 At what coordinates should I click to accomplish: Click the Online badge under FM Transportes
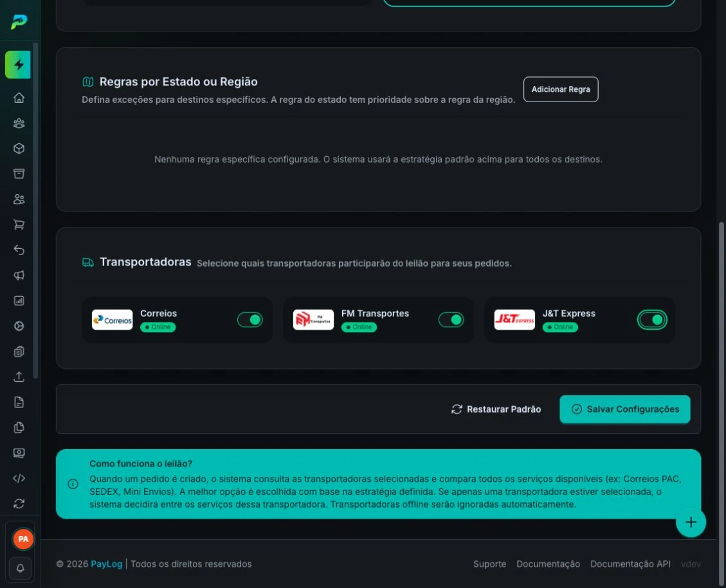click(x=359, y=327)
